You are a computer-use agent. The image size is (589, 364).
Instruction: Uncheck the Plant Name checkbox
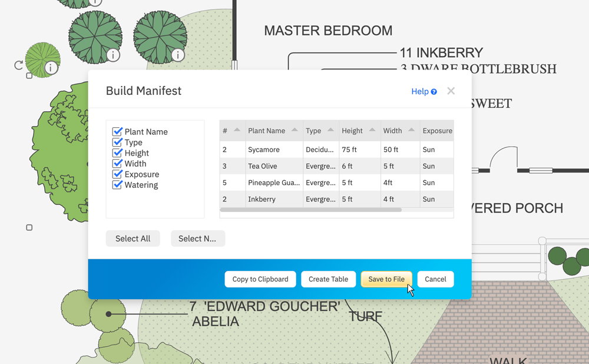click(x=117, y=131)
